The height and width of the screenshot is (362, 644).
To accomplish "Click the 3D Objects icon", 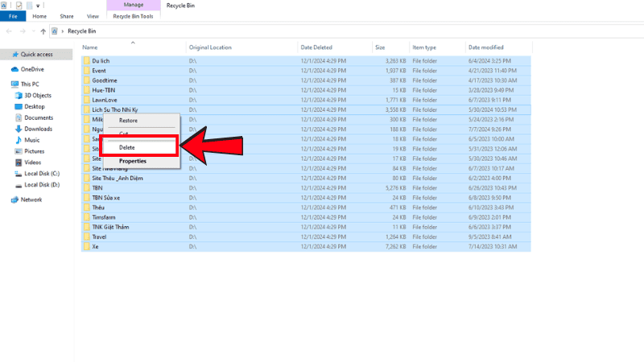I will click(18, 95).
